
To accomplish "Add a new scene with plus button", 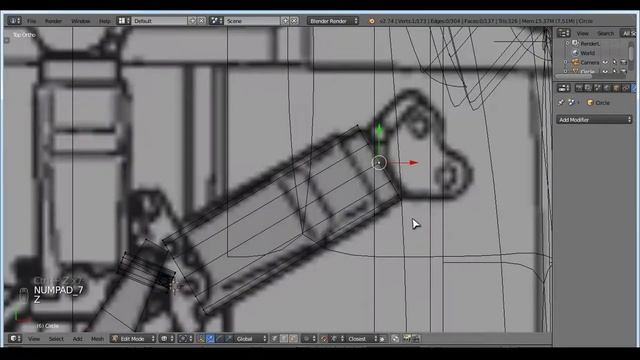I will (x=285, y=20).
